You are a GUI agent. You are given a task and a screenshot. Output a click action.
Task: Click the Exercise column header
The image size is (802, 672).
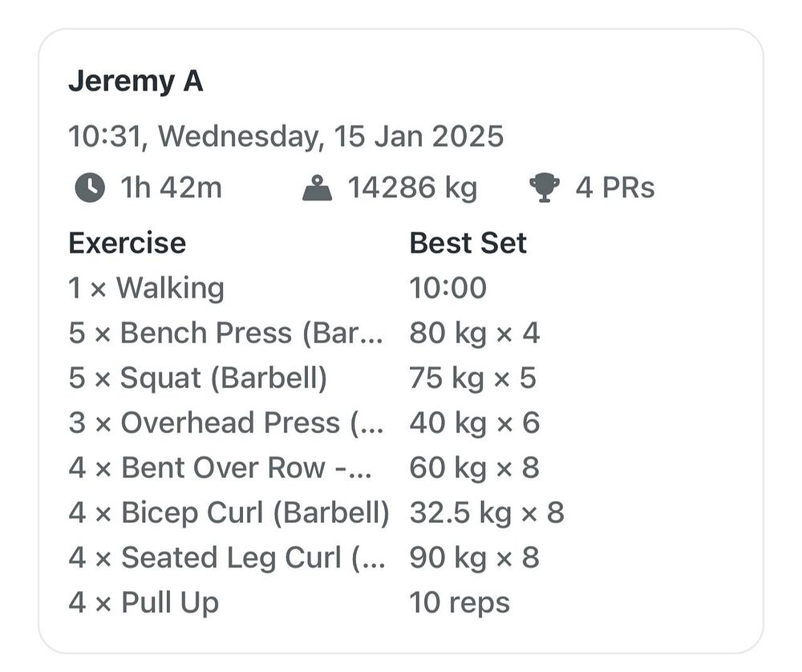[x=127, y=243]
